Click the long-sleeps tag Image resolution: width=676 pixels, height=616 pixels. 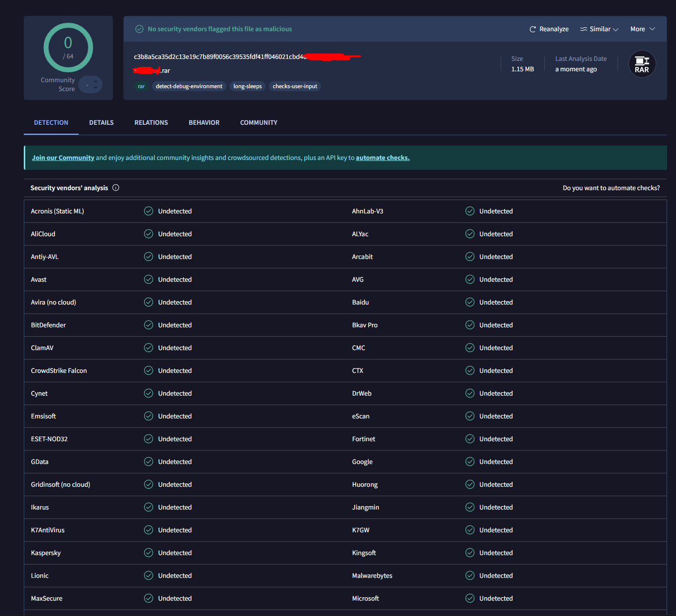coord(248,86)
